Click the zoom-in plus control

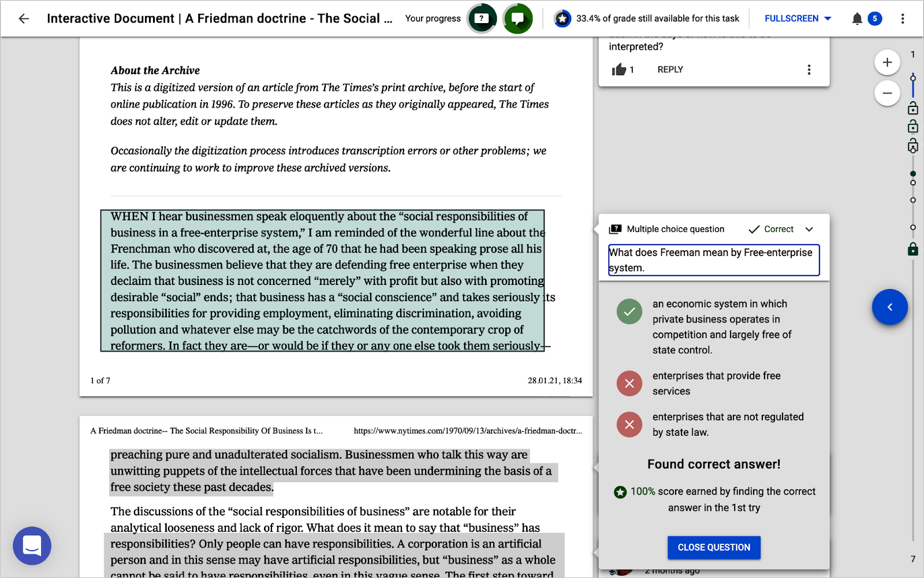click(887, 62)
